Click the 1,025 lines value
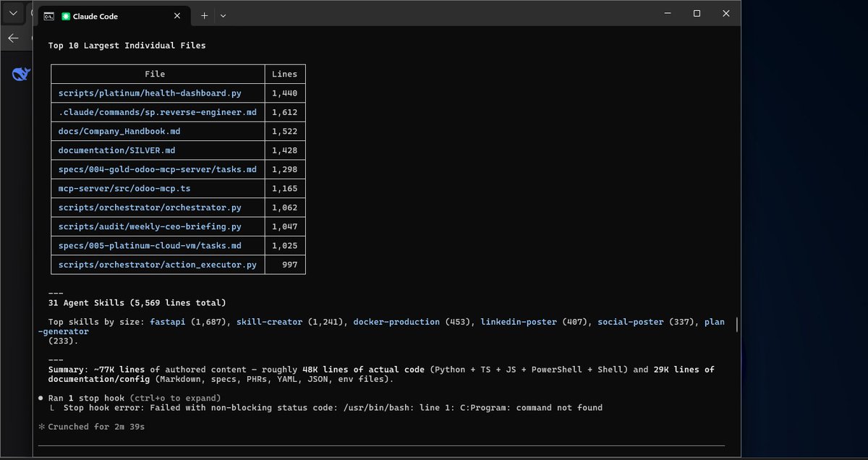Viewport: 868px width, 460px height. [x=284, y=246]
